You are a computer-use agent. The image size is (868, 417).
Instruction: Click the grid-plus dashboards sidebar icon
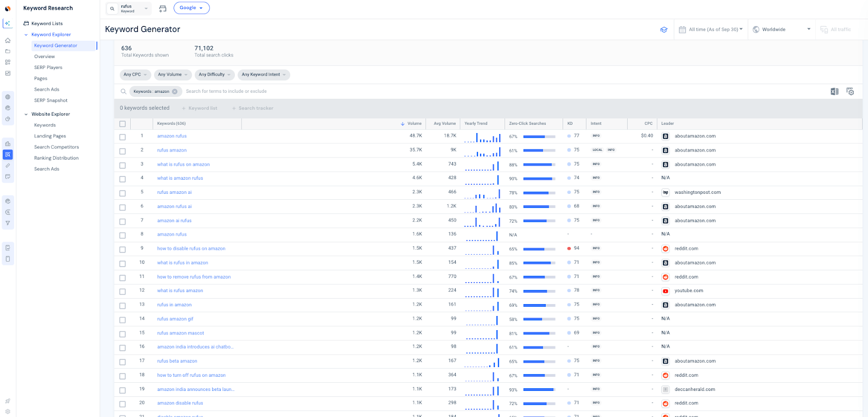point(8,62)
